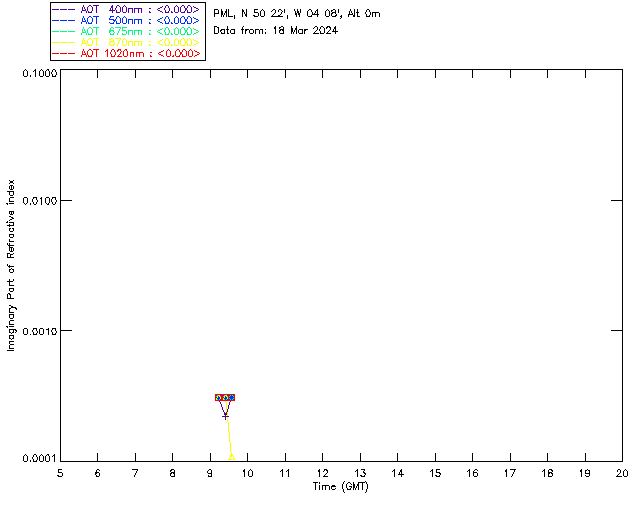Viewport: 640px width, 512px height.
Task: Click the red-boxed cluster of data points
Action: (225, 397)
